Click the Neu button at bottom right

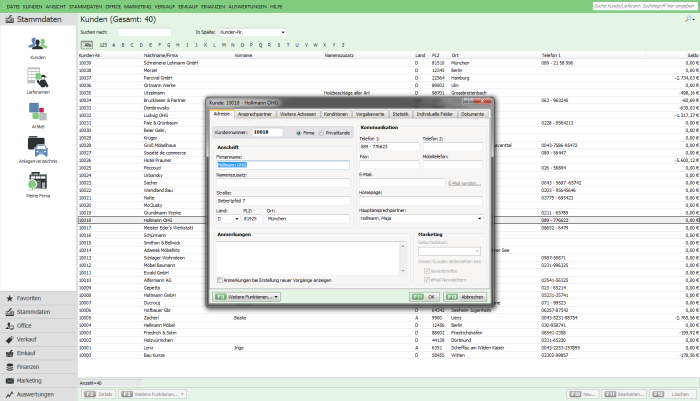tap(583, 394)
